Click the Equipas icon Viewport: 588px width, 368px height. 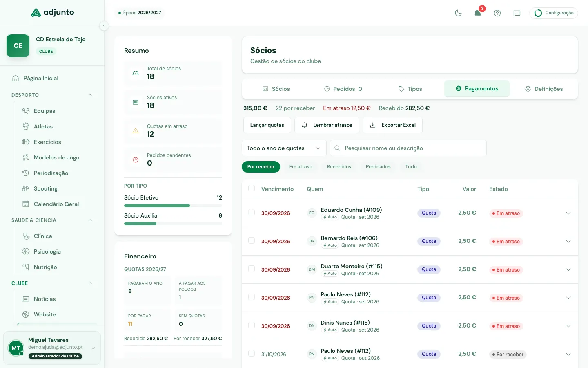tap(26, 111)
